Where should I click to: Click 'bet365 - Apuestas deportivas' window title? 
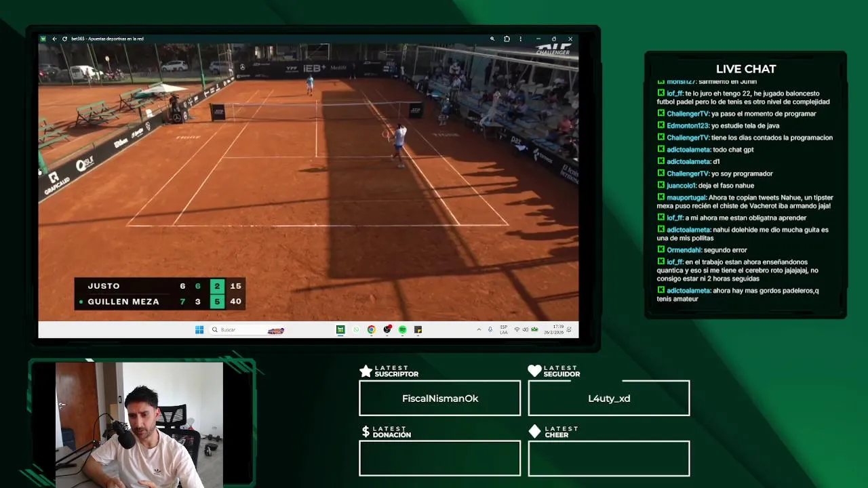click(x=107, y=39)
